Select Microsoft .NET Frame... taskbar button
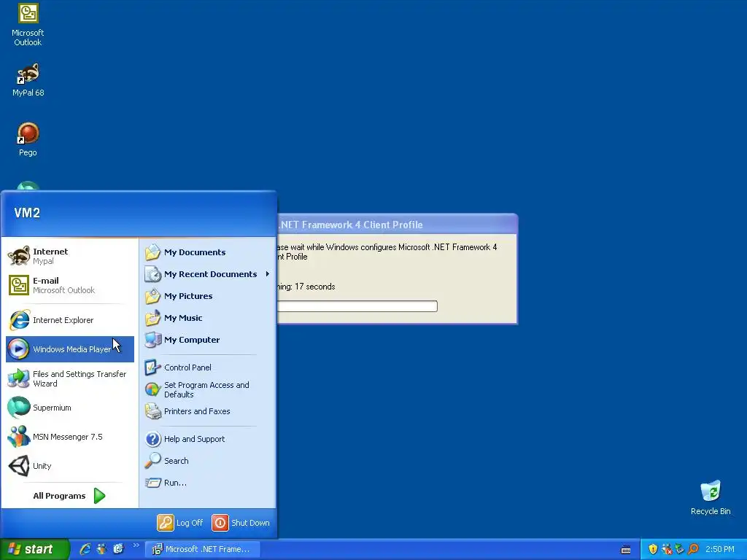747x560 pixels. [x=203, y=550]
